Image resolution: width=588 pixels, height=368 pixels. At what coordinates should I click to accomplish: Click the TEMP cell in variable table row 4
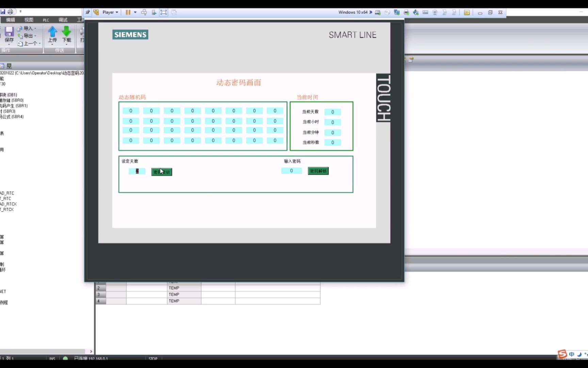[x=184, y=301]
